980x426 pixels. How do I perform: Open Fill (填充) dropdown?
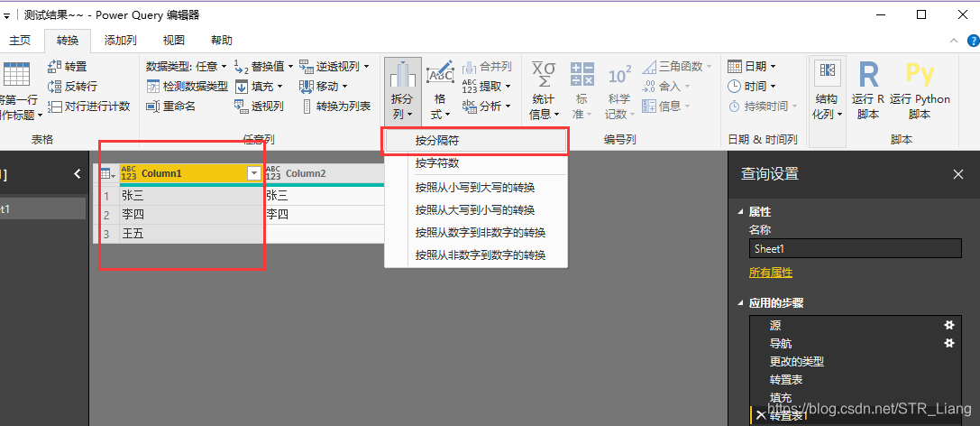tap(259, 87)
